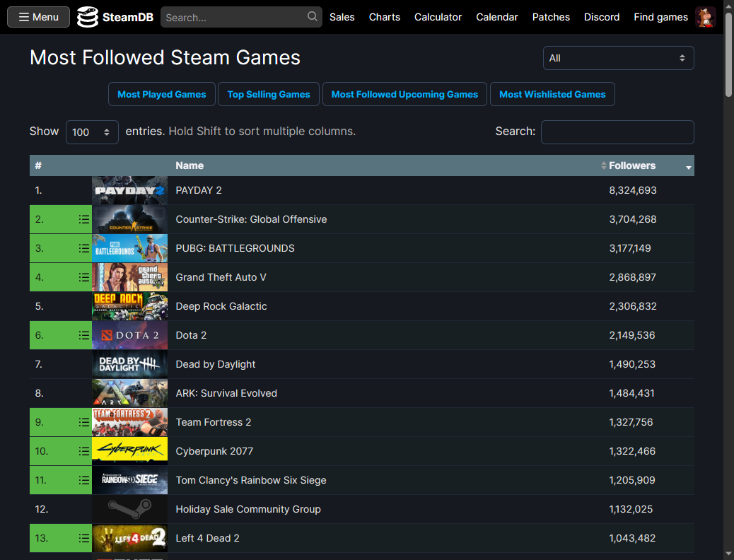This screenshot has width=734, height=560.
Task: Open the Cyberpunk 2077 link
Action: click(x=214, y=451)
